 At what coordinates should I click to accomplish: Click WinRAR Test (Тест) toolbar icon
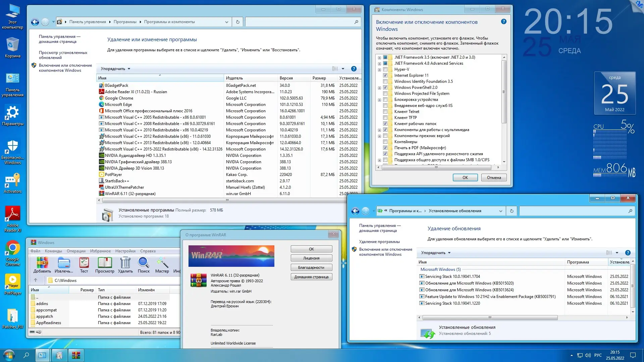click(x=84, y=263)
